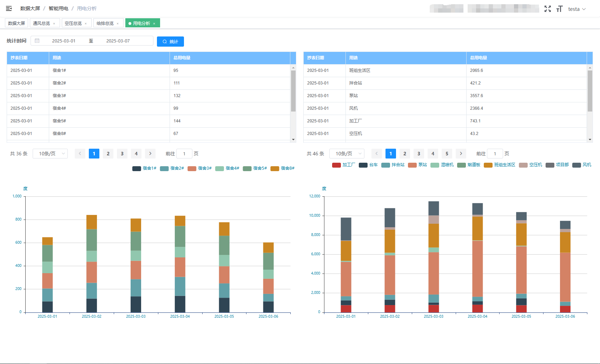
Task: Close the 给排总览 tab
Action: [118, 23]
